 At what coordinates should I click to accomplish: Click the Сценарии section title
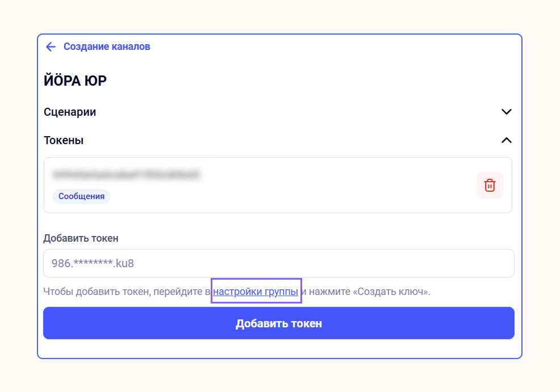pos(70,112)
